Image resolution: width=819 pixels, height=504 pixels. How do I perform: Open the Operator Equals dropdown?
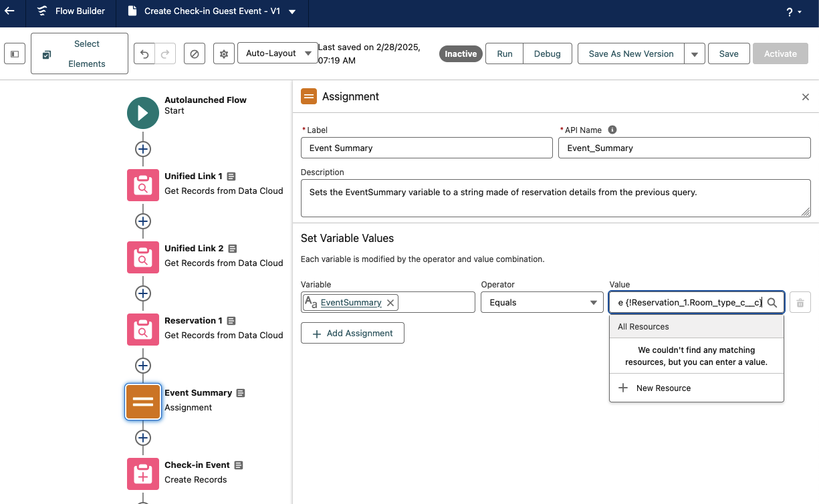(x=542, y=302)
